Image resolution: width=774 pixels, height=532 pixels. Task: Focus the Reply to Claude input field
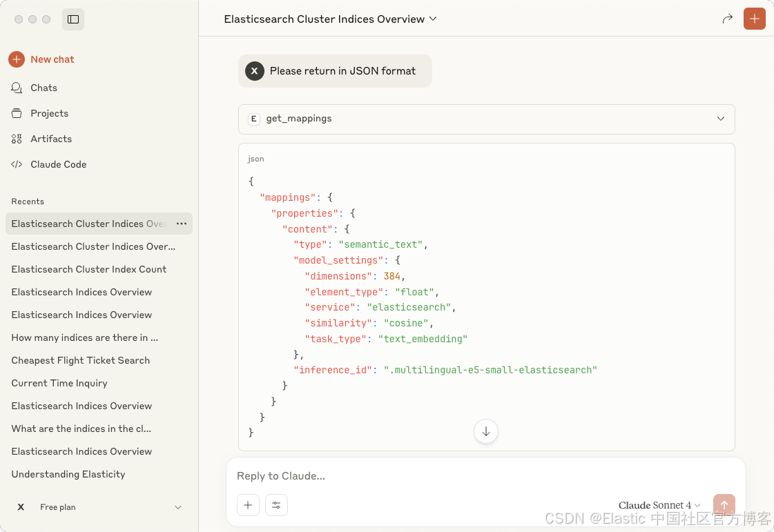coord(485,476)
